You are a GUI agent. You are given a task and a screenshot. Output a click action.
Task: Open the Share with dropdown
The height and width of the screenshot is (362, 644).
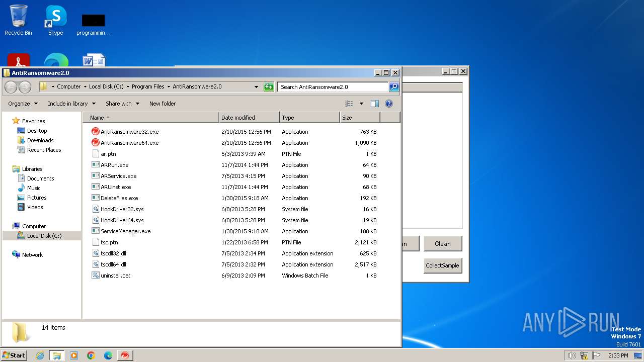(x=122, y=104)
